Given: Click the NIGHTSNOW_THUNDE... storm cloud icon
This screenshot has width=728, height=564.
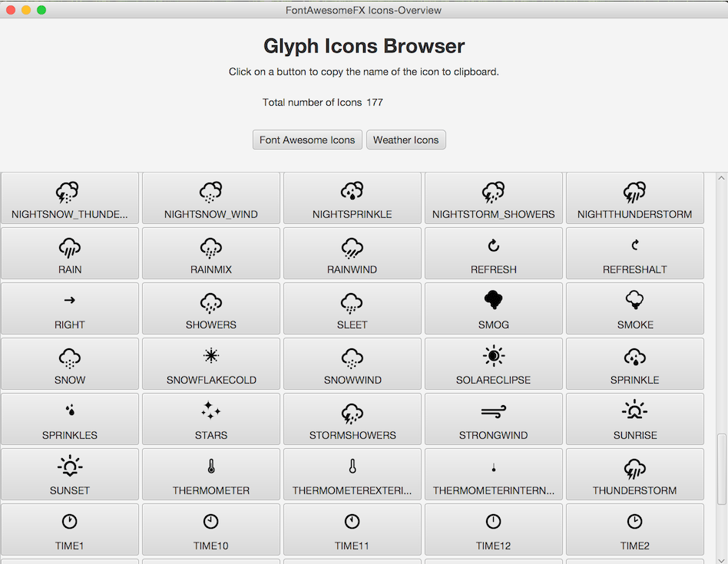Looking at the screenshot, I should (x=68, y=192).
